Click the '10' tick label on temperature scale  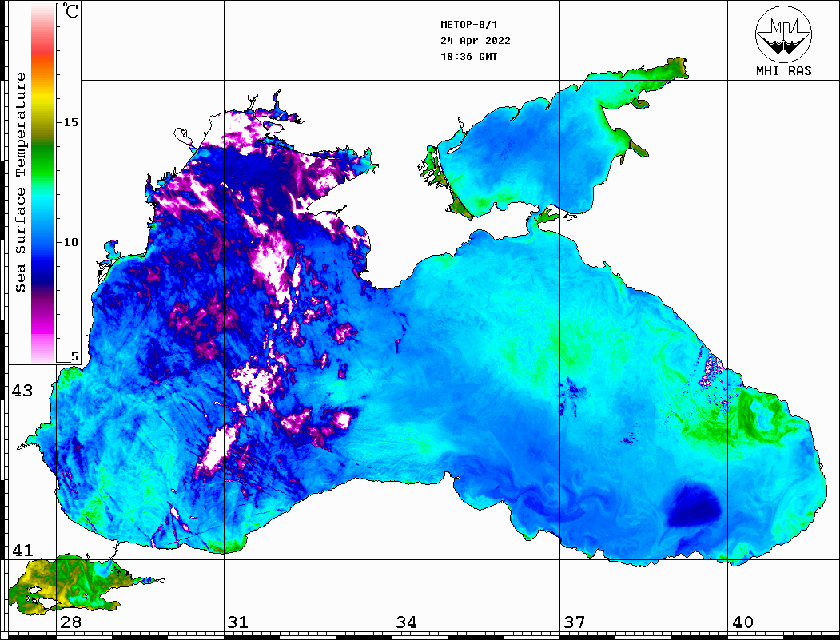pos(70,242)
